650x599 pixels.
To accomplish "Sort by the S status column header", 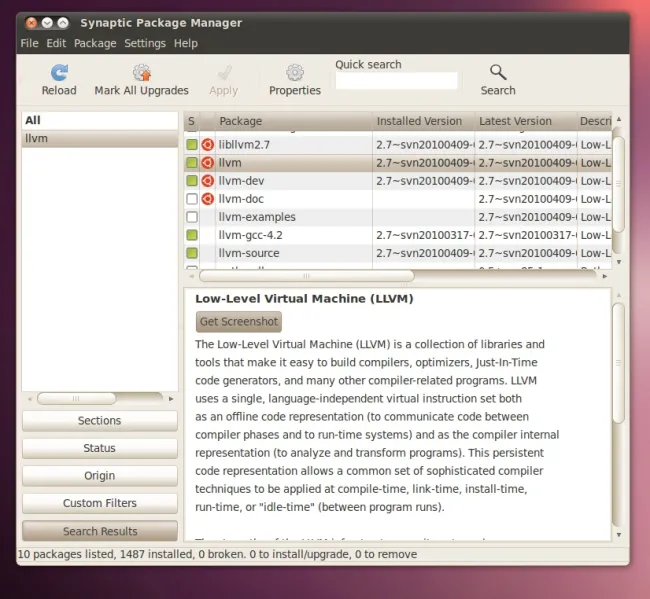I will click(192, 121).
